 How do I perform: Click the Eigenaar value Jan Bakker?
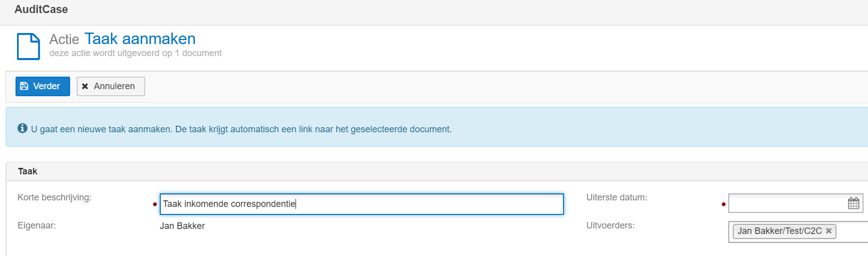182,226
